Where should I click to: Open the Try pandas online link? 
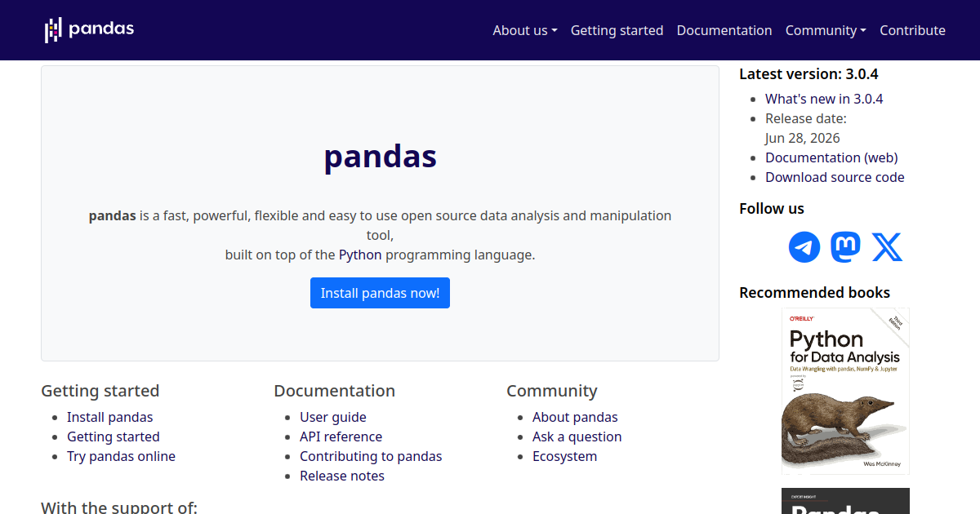(x=121, y=456)
